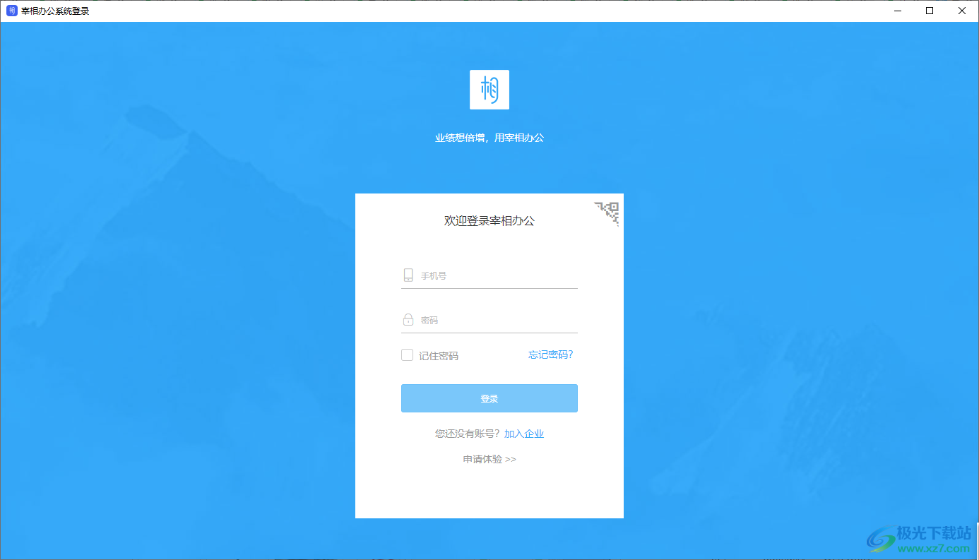Viewport: 979px width, 560px height.
Task: Enable the 记住密码 checkbox
Action: click(407, 355)
